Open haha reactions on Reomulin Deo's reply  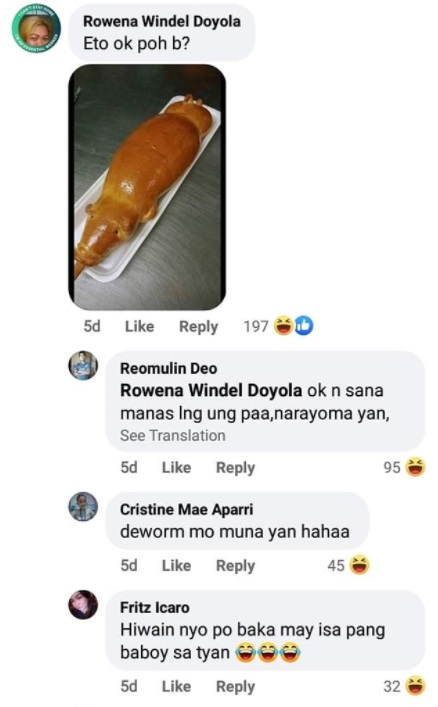click(x=415, y=467)
